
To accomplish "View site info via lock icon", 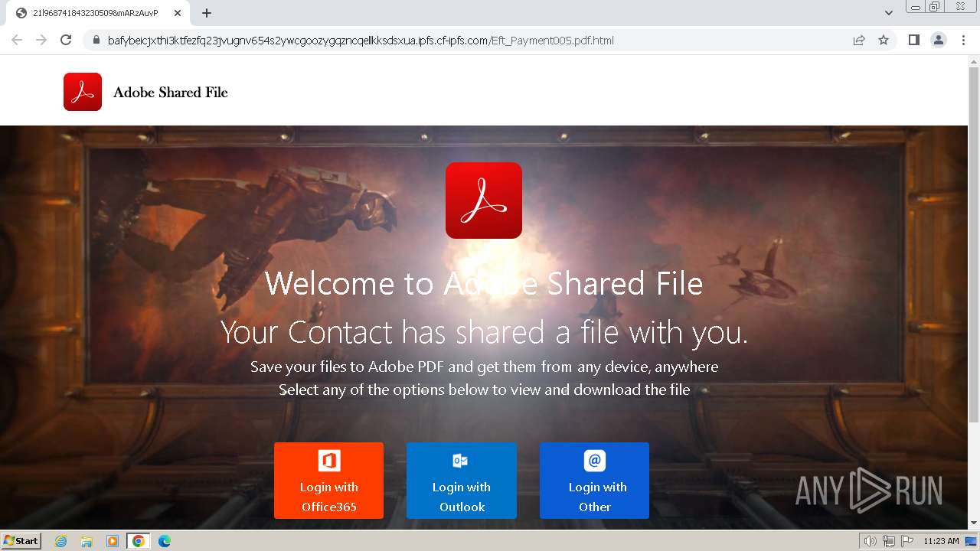I will click(x=96, y=41).
